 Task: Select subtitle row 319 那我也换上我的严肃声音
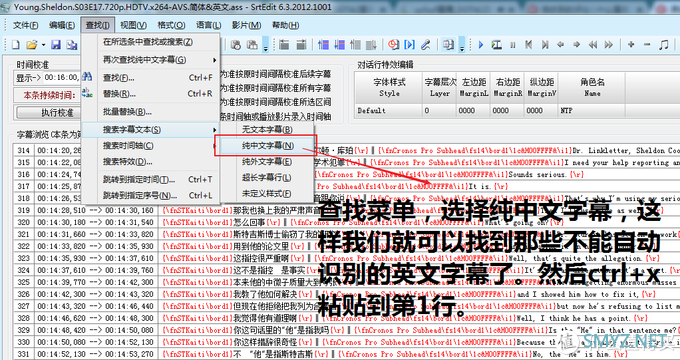(x=346, y=210)
